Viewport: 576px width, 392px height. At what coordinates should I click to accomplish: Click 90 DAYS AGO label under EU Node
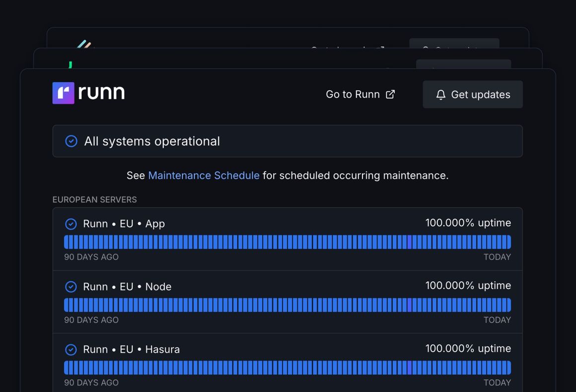tap(91, 320)
